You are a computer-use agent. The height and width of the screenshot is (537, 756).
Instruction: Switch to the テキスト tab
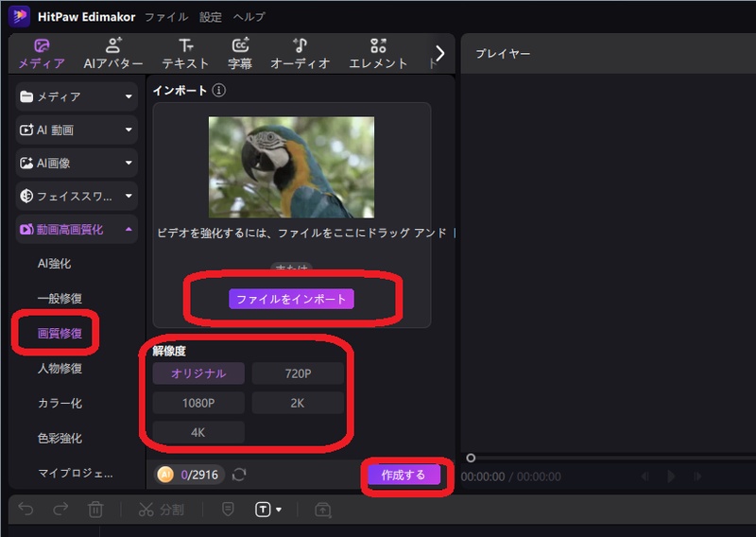coord(185,54)
